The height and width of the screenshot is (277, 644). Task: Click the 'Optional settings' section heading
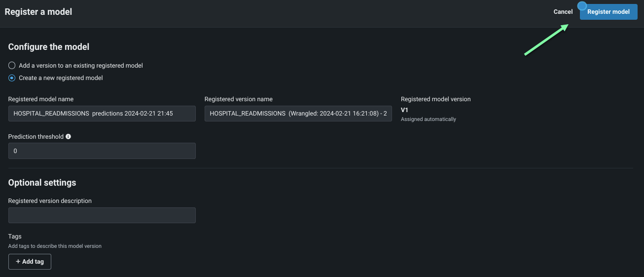pos(42,183)
